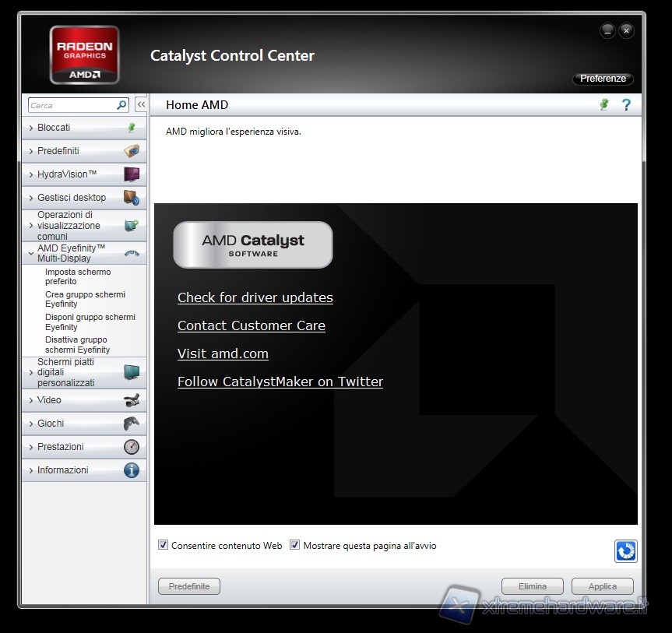Click the refresh web content icon
The image size is (672, 633).
click(625, 551)
